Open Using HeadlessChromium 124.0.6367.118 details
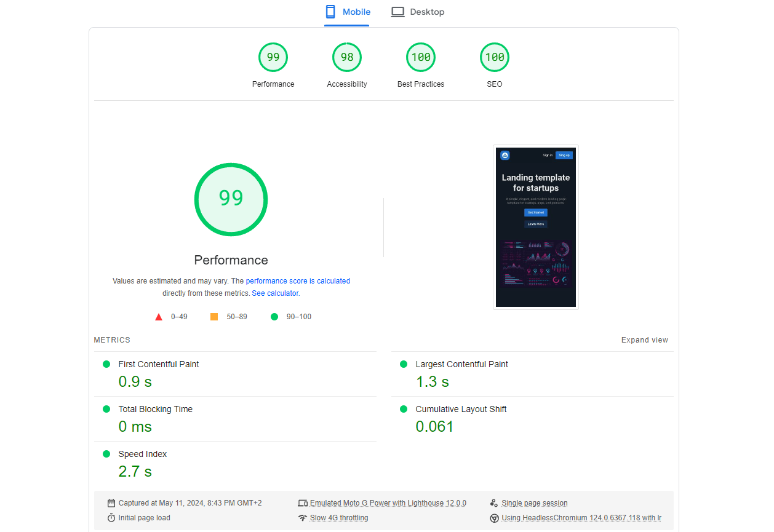This screenshot has height=532, width=774. click(x=581, y=518)
